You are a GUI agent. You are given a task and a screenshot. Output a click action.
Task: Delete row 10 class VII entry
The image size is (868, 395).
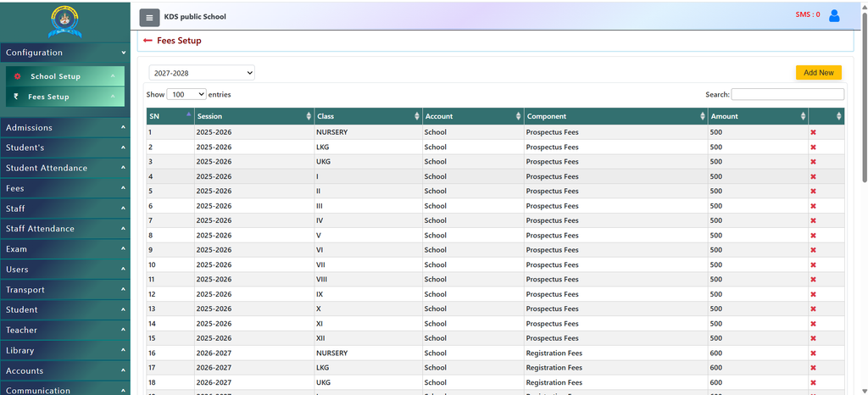pyautogui.click(x=813, y=264)
